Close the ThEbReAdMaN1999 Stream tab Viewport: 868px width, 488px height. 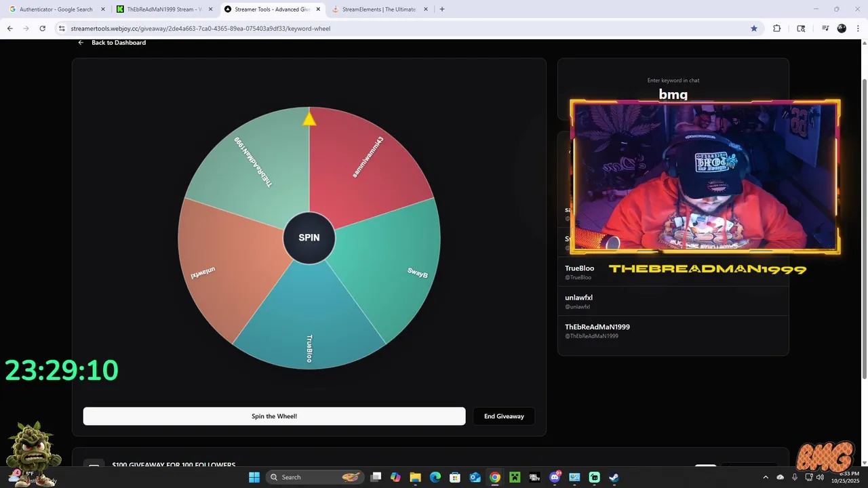coord(210,9)
